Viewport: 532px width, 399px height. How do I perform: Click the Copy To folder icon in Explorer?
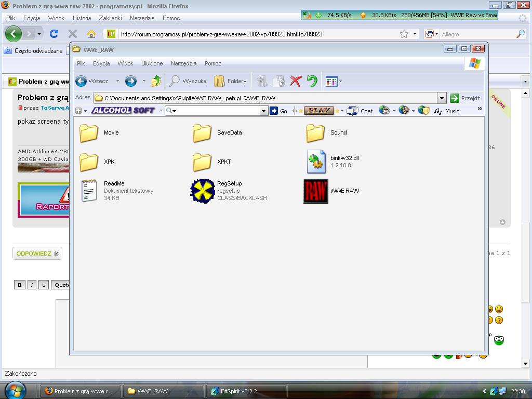click(x=279, y=81)
